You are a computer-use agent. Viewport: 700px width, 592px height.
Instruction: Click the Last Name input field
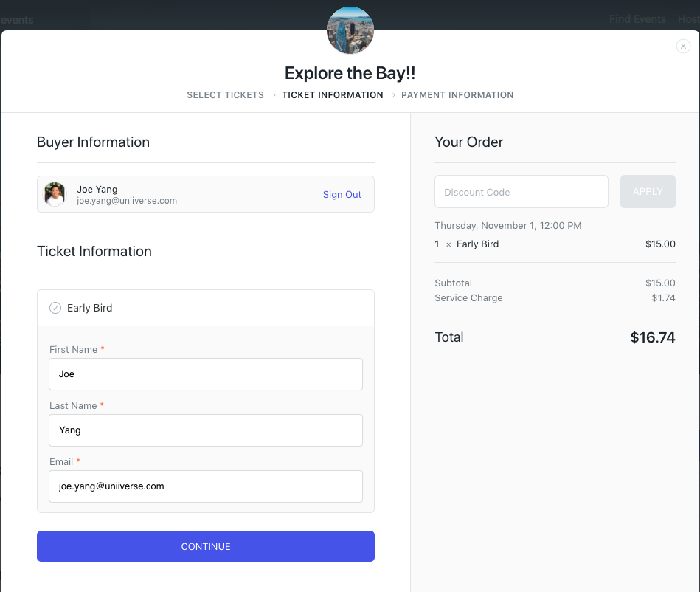coord(206,430)
